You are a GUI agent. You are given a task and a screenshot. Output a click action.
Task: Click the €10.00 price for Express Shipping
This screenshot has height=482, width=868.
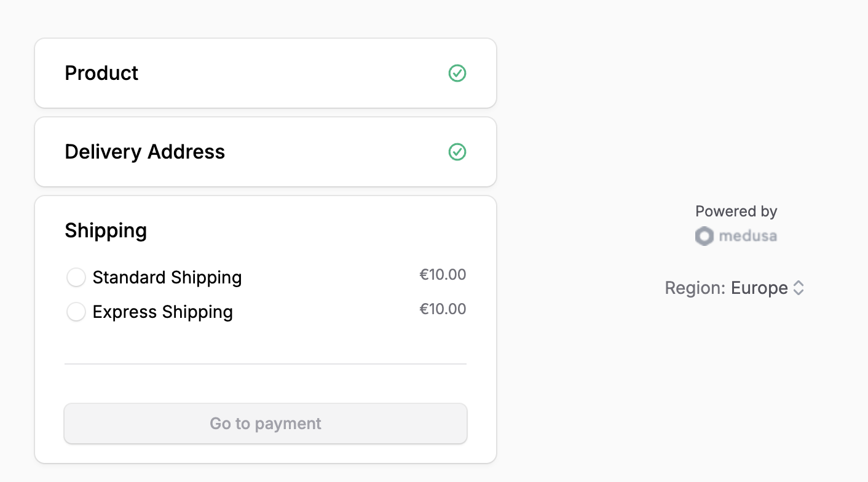coord(443,309)
